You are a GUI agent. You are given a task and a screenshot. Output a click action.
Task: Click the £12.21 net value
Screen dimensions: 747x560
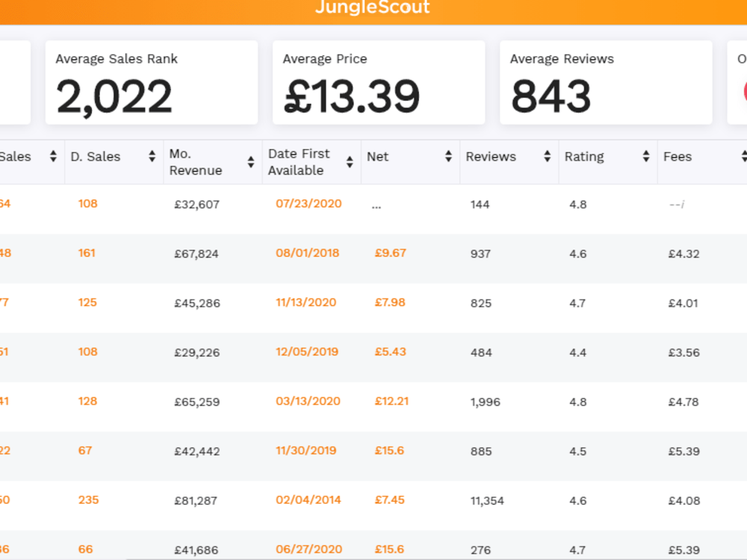pos(391,401)
